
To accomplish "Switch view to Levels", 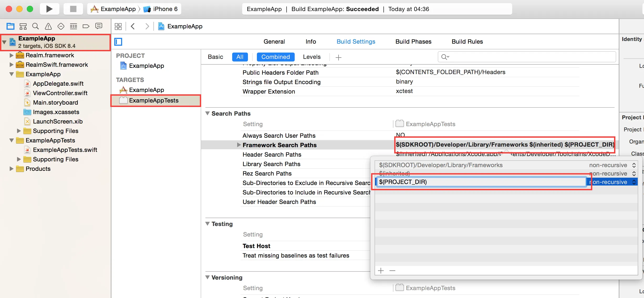I will [x=311, y=57].
